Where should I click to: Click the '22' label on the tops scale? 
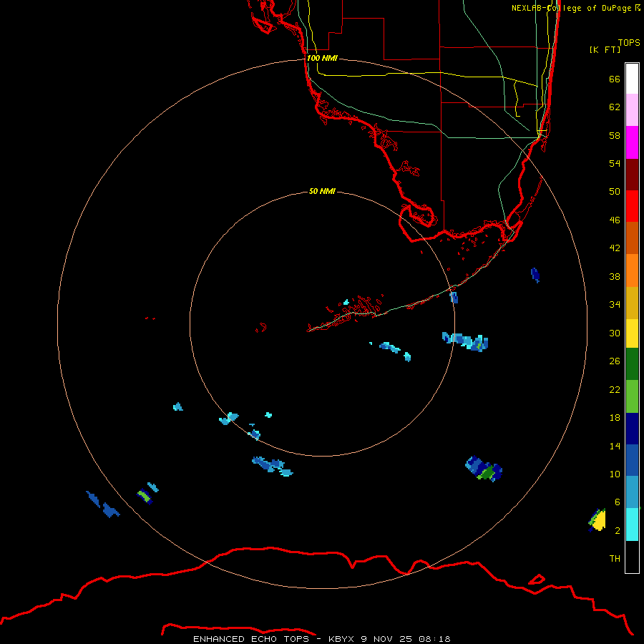(615, 389)
